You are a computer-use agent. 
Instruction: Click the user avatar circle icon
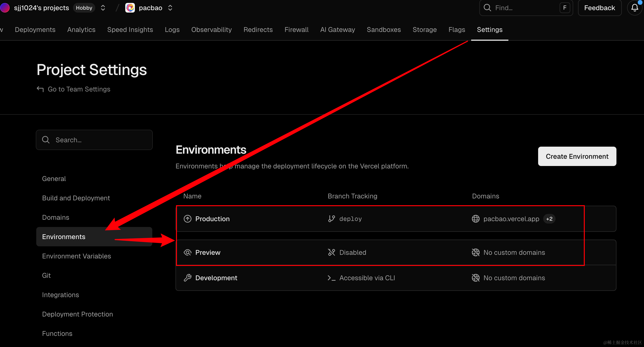(x=5, y=8)
